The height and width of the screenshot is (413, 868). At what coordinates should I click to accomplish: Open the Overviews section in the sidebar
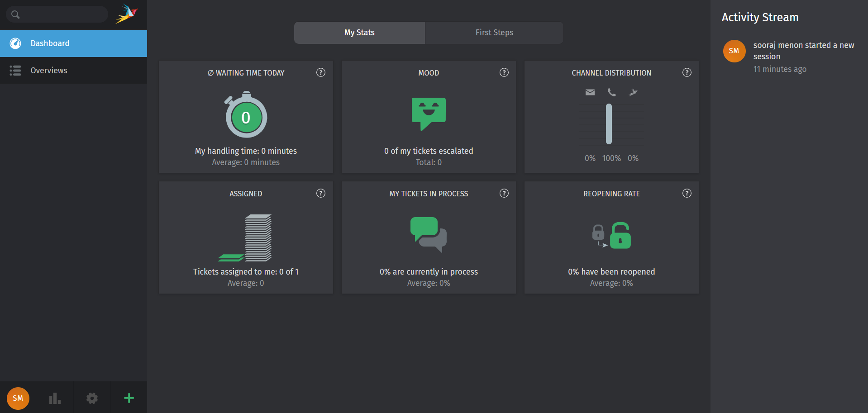pyautogui.click(x=48, y=70)
